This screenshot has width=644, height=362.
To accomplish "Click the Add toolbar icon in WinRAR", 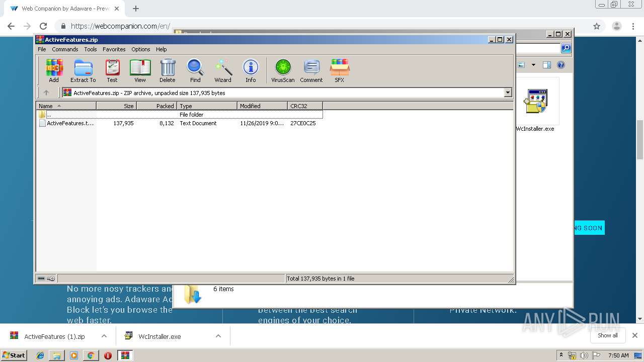I will (x=54, y=70).
